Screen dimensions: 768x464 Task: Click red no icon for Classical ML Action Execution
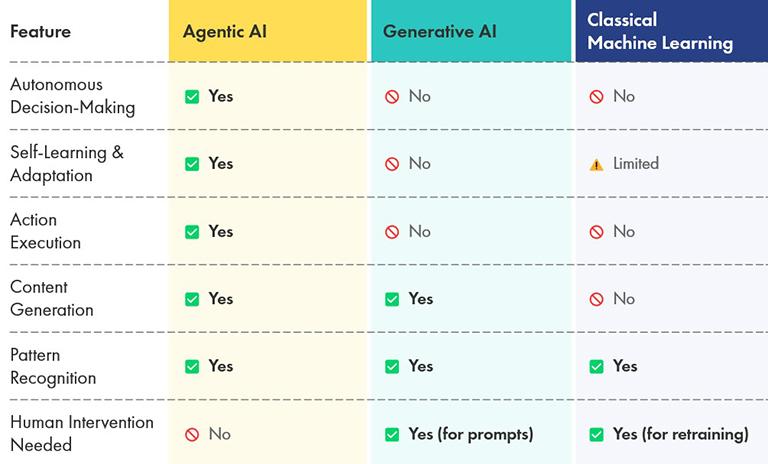pos(596,232)
